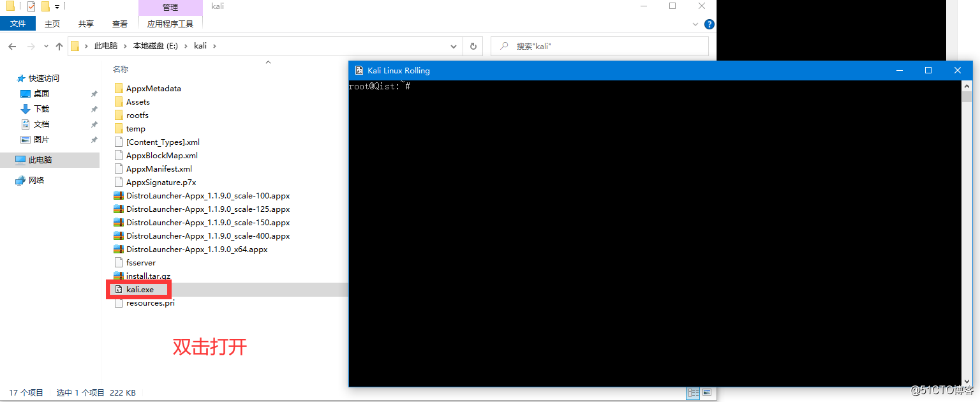Select the rootfs folder icon
The height and width of the screenshot is (402, 980).
118,115
